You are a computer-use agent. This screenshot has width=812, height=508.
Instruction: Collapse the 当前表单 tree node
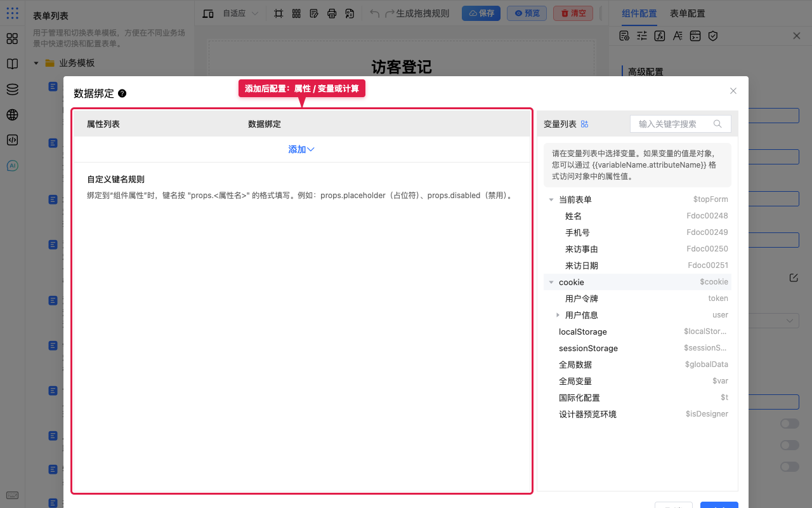coord(551,200)
